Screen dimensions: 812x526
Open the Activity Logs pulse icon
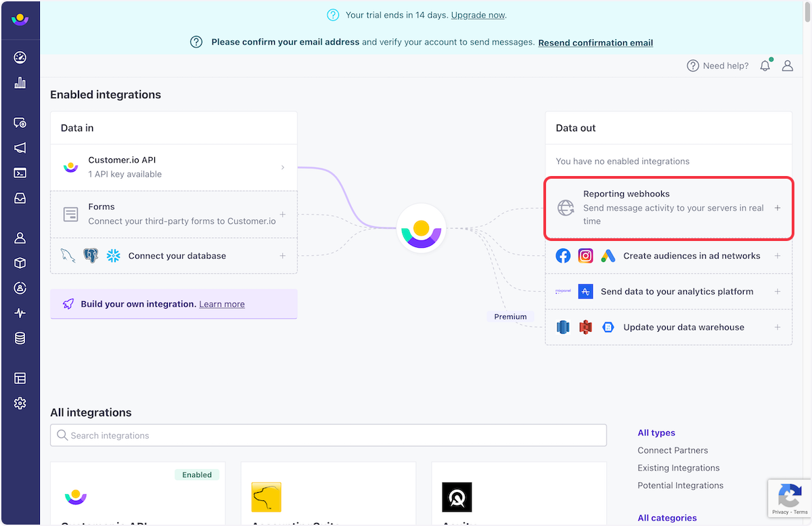click(x=20, y=313)
